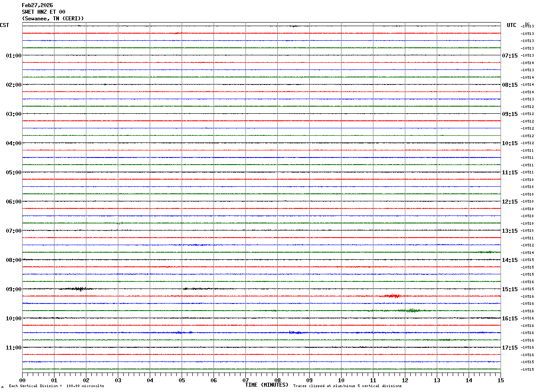
Task: Select the 06:00 CST time label
Action: click(13, 202)
